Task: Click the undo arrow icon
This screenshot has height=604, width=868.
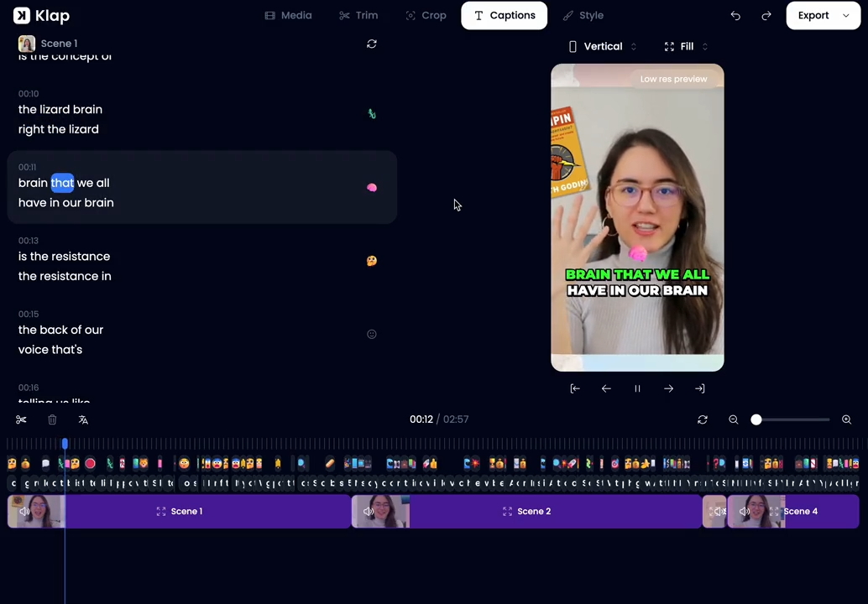Action: pos(735,16)
